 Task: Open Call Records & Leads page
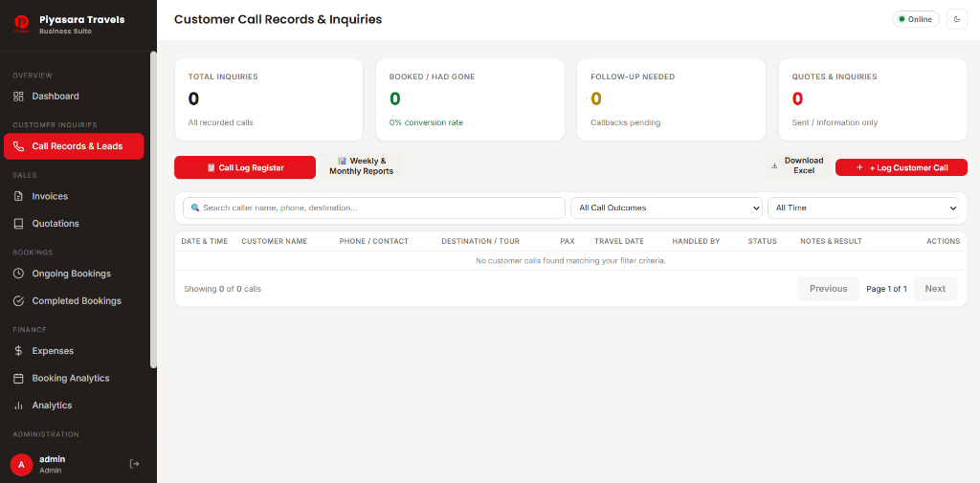[x=74, y=146]
